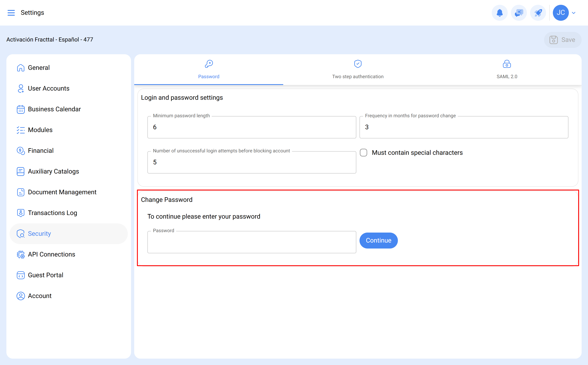Click the Financial settings icon
Screen dimensions: 588x365
(21, 151)
